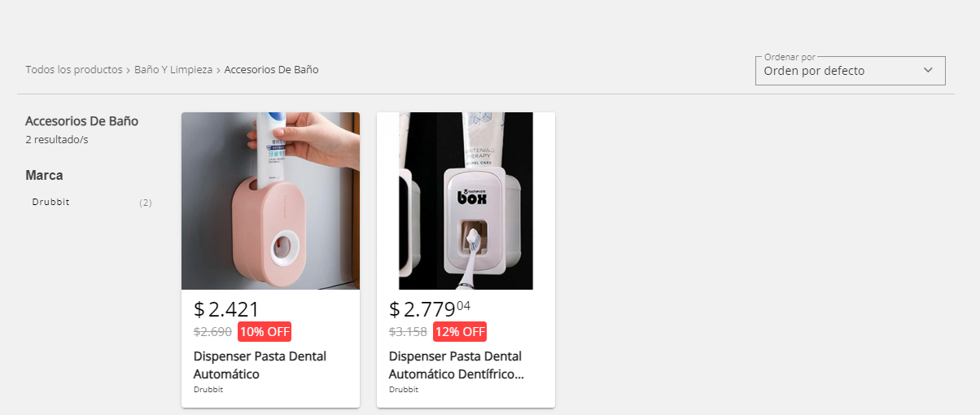980x415 pixels.
Task: Open Dispenser Pasta Dental Automático title
Action: [260, 365]
